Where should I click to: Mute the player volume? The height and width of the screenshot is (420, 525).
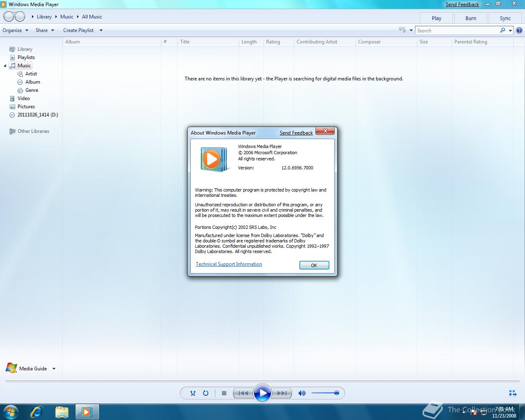click(x=302, y=393)
